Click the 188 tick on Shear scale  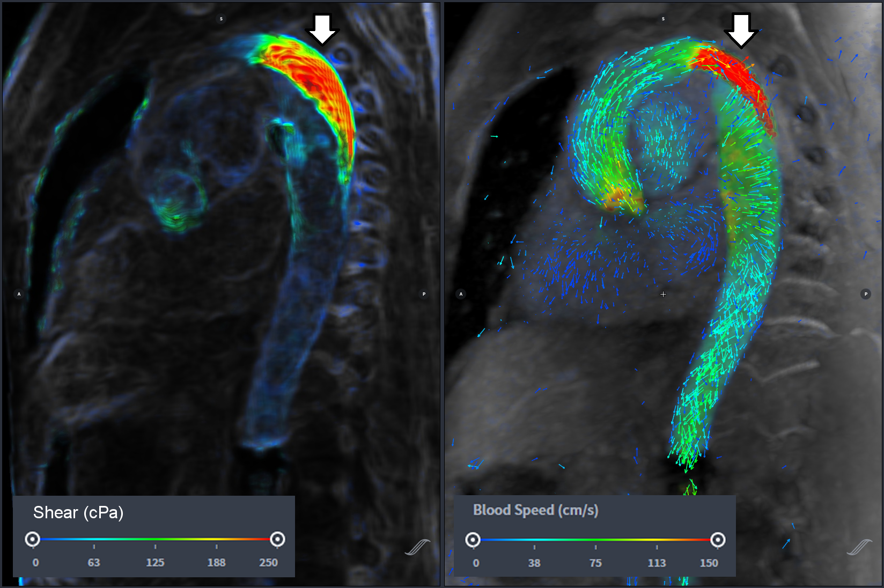tap(216, 547)
